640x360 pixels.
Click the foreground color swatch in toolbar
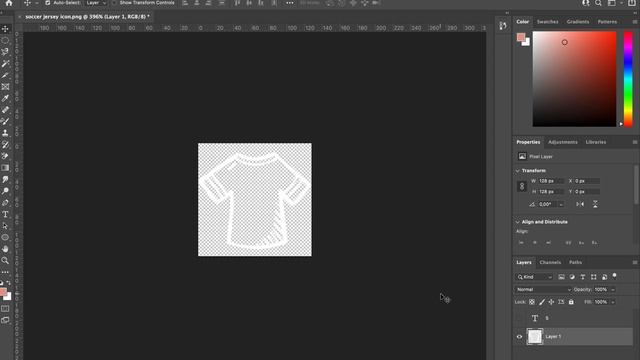pos(3,292)
